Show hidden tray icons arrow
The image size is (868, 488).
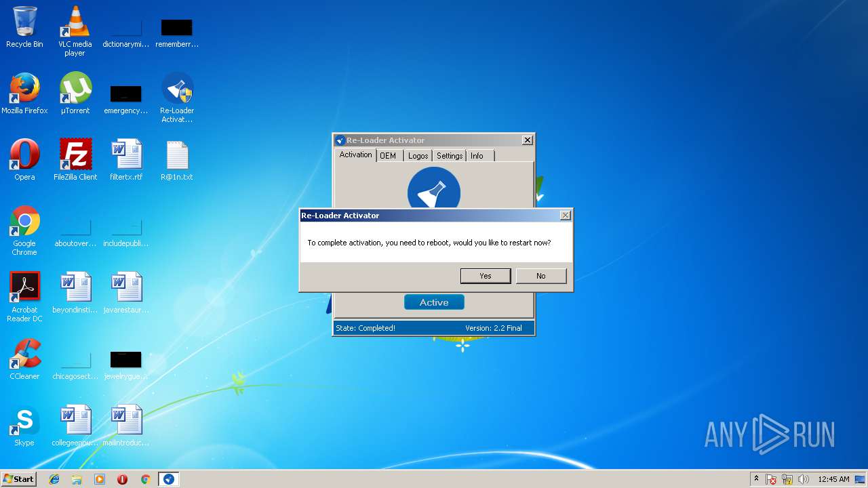click(x=756, y=479)
